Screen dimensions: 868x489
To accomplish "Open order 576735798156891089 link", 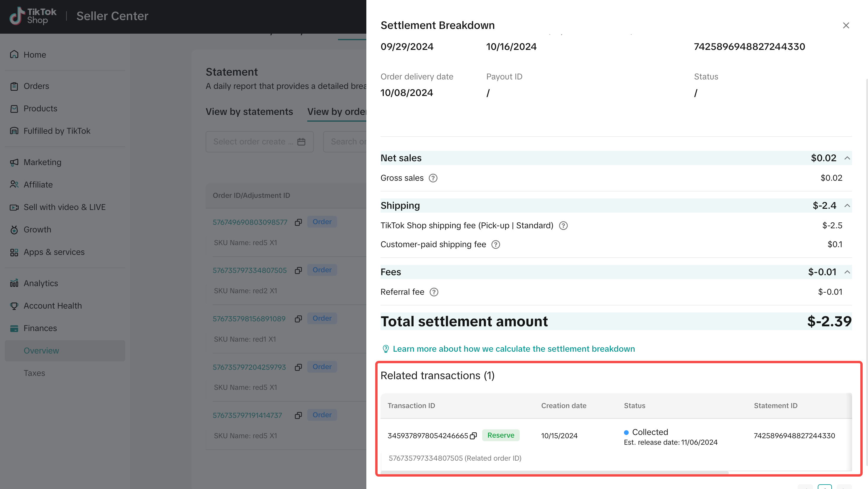I will pos(249,319).
